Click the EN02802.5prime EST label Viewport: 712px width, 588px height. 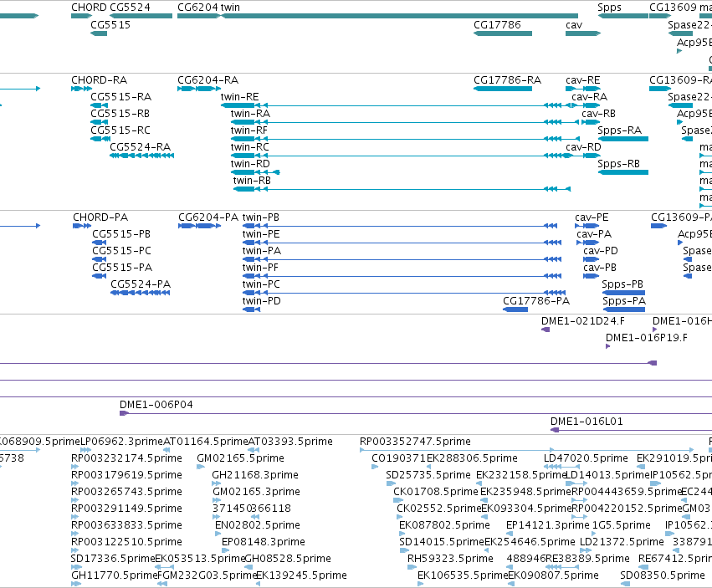coord(258,525)
